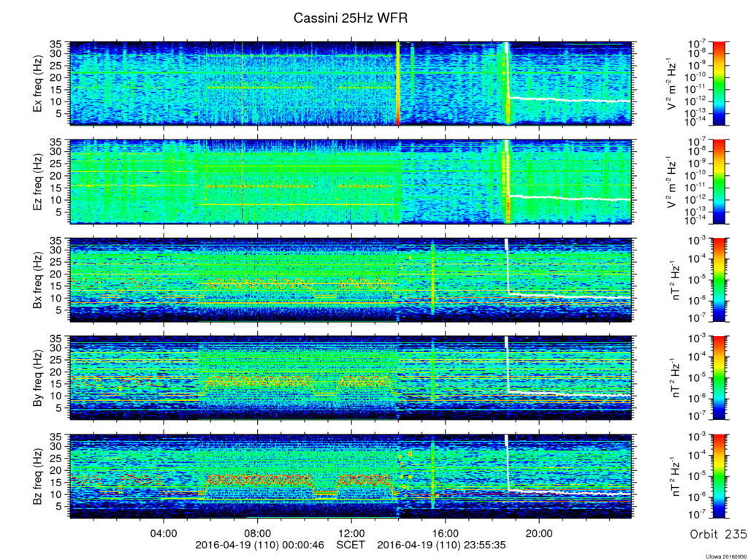The height and width of the screenshot is (560, 748).
Task: Click the 'UIowa 20160930' credit text
Action: pyautogui.click(x=727, y=556)
